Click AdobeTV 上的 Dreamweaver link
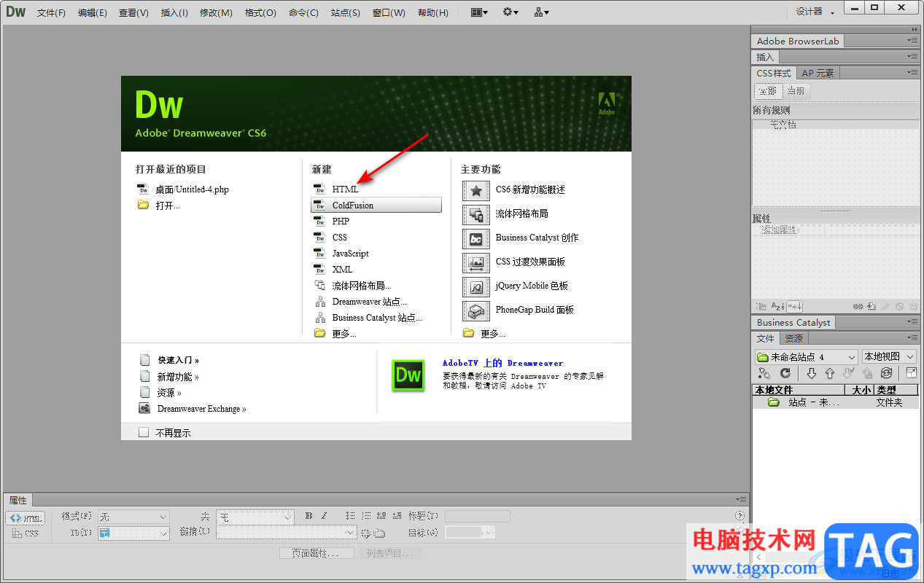 (502, 363)
